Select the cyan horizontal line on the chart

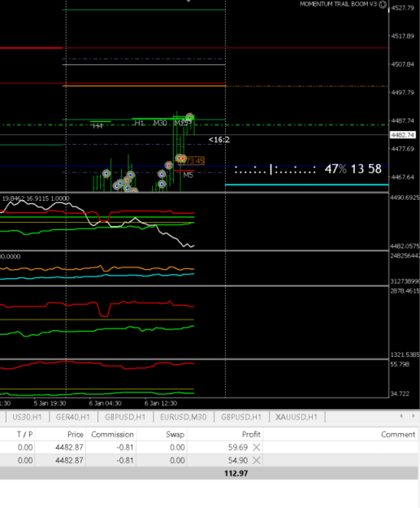306,185
